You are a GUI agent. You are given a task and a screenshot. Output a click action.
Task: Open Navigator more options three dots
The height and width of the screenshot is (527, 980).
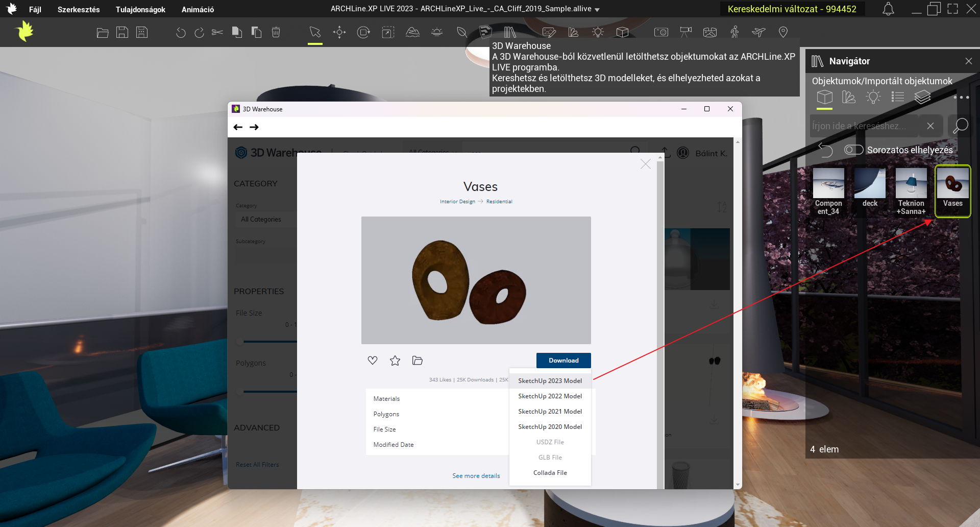tap(961, 97)
